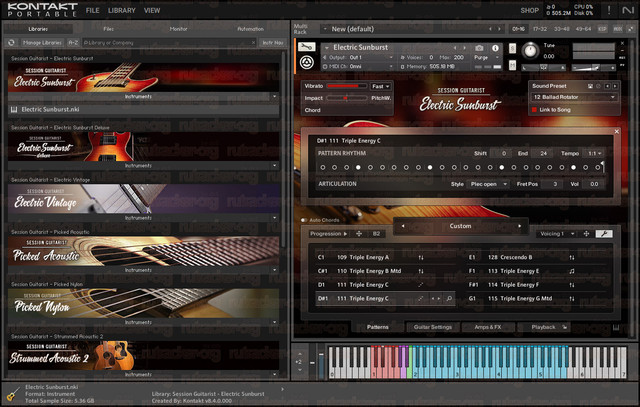This screenshot has height=407, width=640.
Task: Load next instrument next to Electric Sunburst
Action: click(x=464, y=48)
